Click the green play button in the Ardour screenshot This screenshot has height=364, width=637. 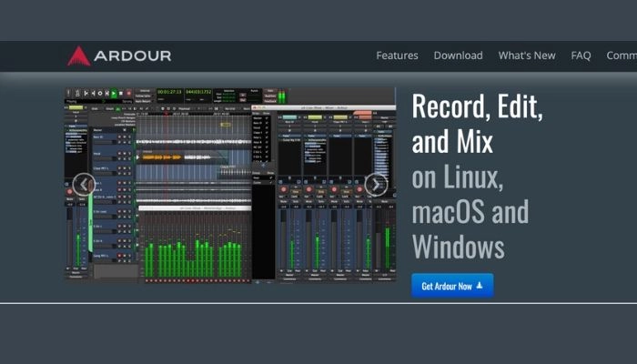[114, 94]
